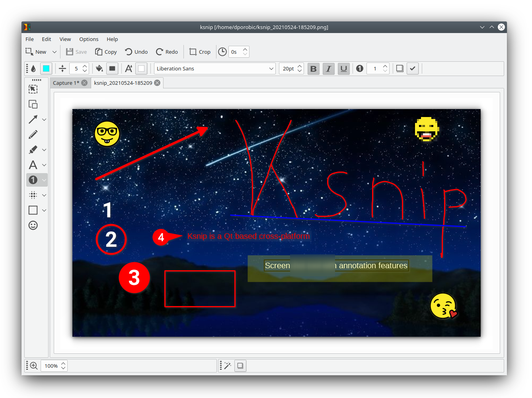The height and width of the screenshot is (398, 532).
Task: Toggle underline text formatting
Action: click(343, 68)
